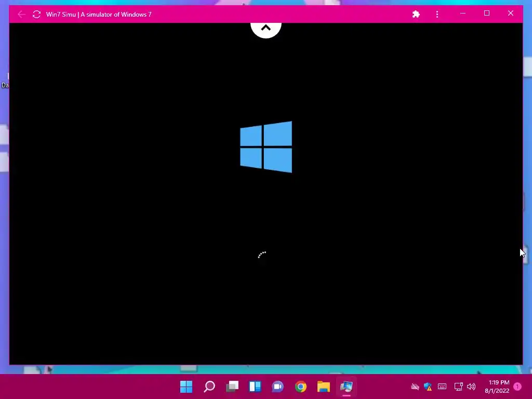Open the extensions puzzle icon
The height and width of the screenshot is (399, 532).
[416, 14]
